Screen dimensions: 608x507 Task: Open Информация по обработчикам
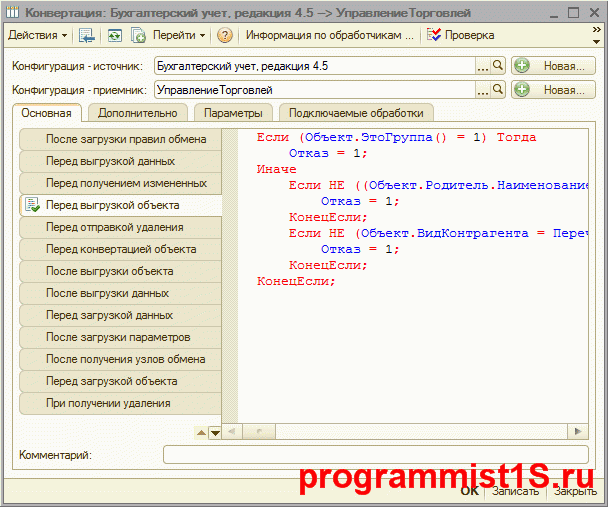(329, 35)
